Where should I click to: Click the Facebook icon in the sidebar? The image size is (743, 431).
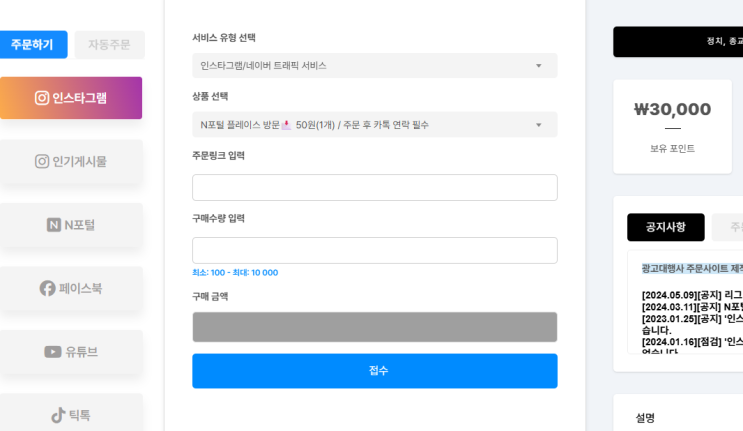tap(47, 288)
